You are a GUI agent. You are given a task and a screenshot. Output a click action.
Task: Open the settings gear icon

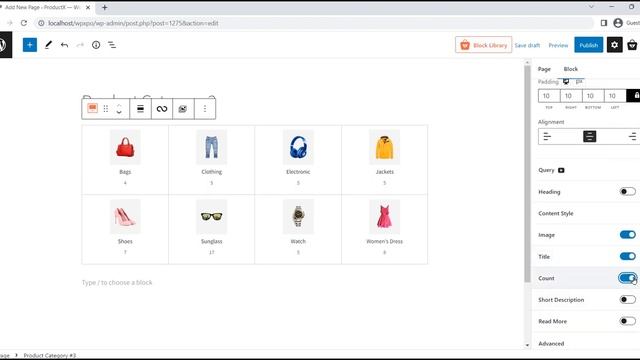click(x=614, y=45)
